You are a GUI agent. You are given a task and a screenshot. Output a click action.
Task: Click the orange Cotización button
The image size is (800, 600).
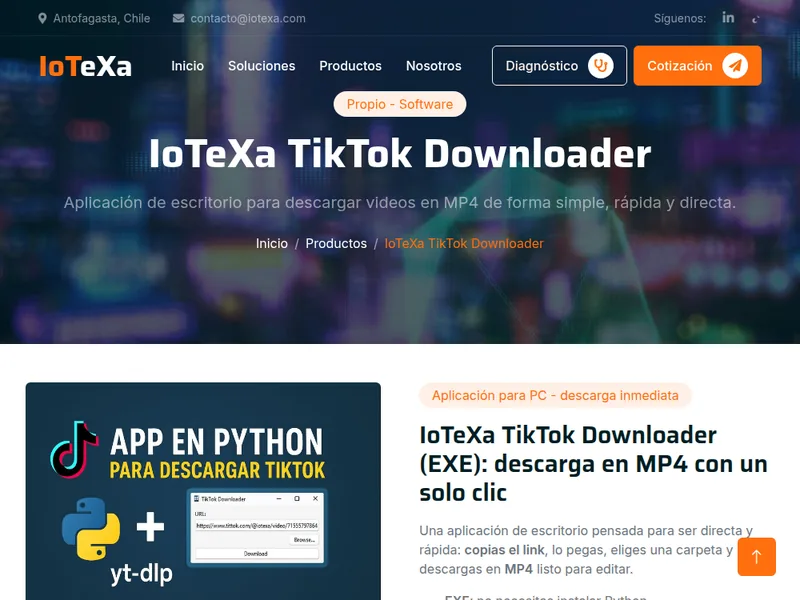[697, 66]
